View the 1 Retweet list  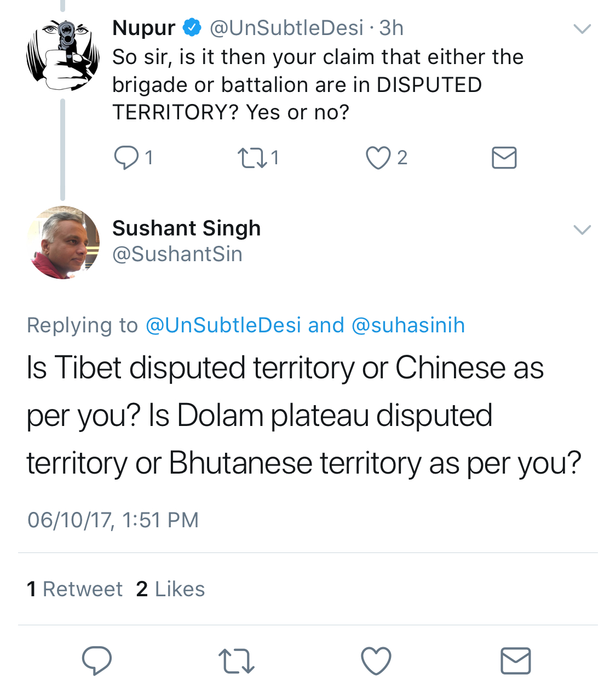point(74,589)
